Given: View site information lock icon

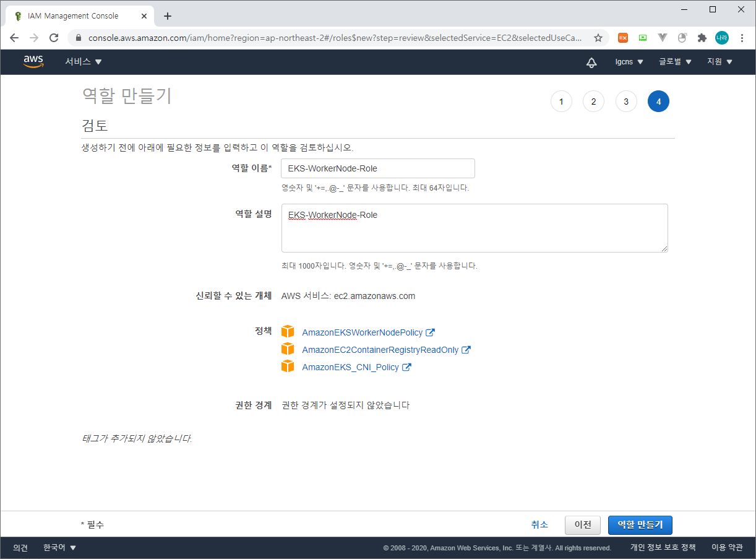Looking at the screenshot, I should coord(78,38).
